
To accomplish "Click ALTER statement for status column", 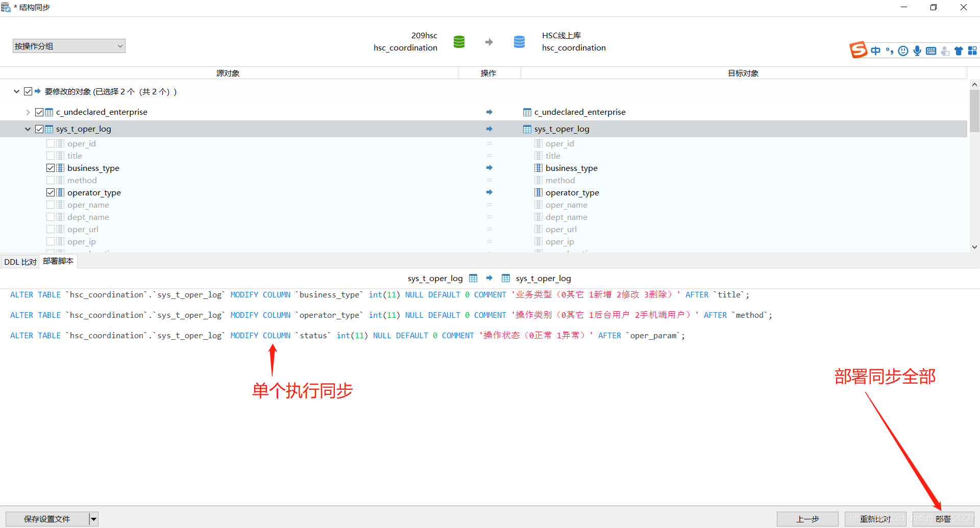I will [x=348, y=336].
